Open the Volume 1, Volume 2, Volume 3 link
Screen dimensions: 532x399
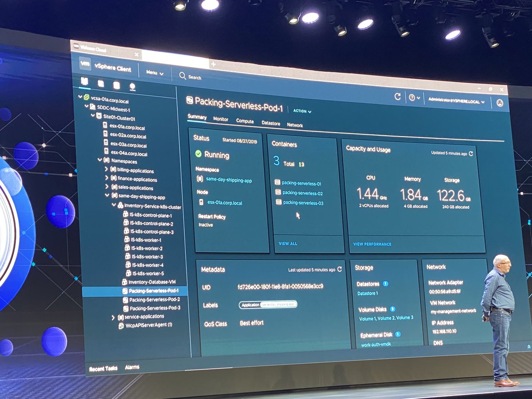click(x=386, y=318)
